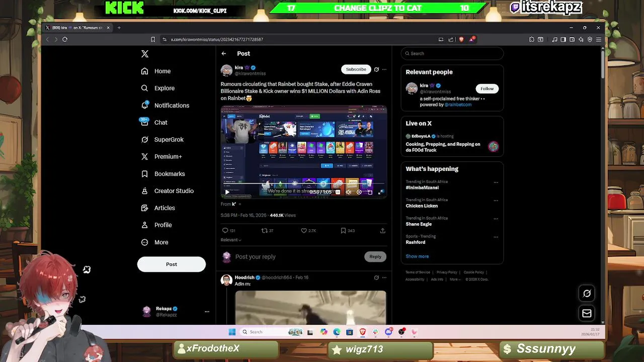The width and height of the screenshot is (644, 362).
Task: Mute the video with the speaker icon
Action: [x=348, y=192]
